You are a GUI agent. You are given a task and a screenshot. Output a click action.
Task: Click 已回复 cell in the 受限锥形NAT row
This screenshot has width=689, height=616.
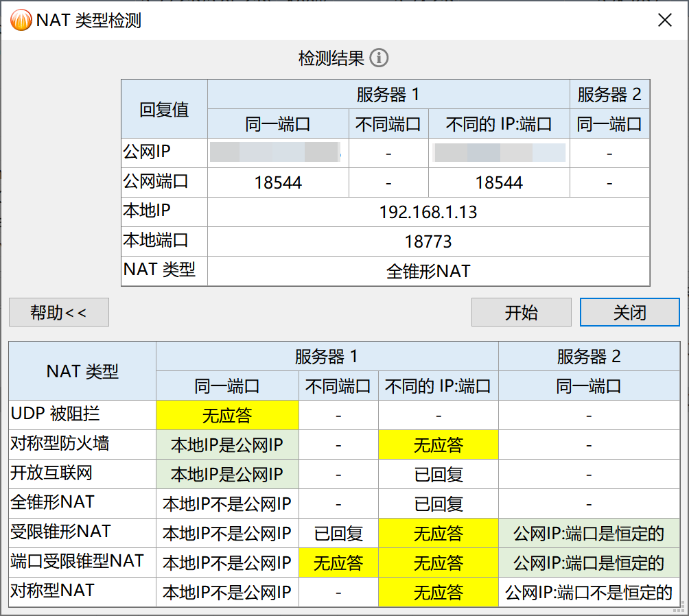point(338,534)
